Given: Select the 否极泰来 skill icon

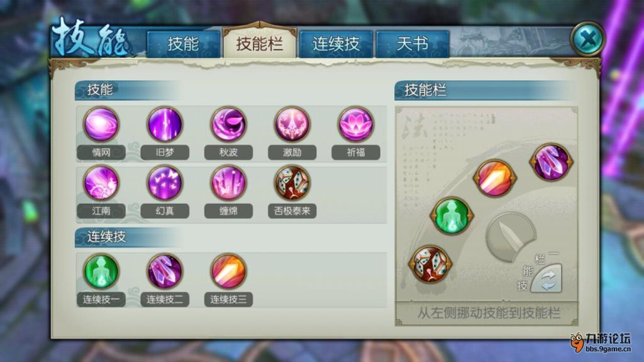Looking at the screenshot, I should point(292,183).
